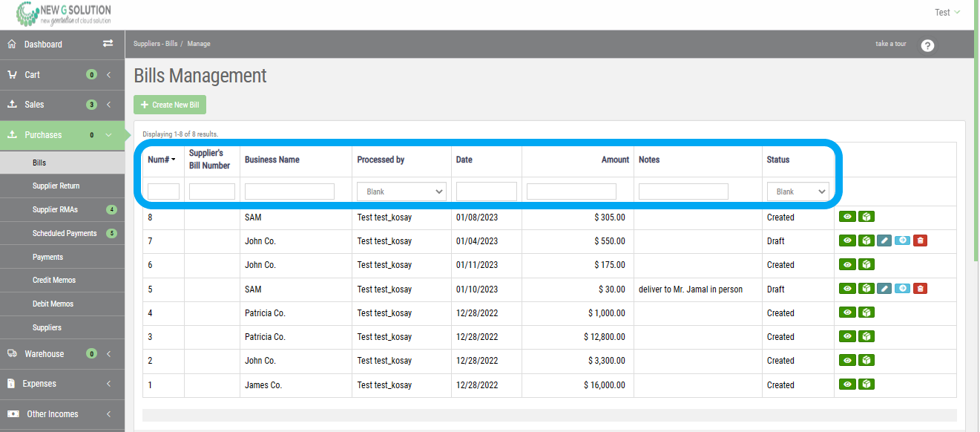The height and width of the screenshot is (432, 980).
Task: View bill 4 with the eye icon
Action: [x=847, y=312]
